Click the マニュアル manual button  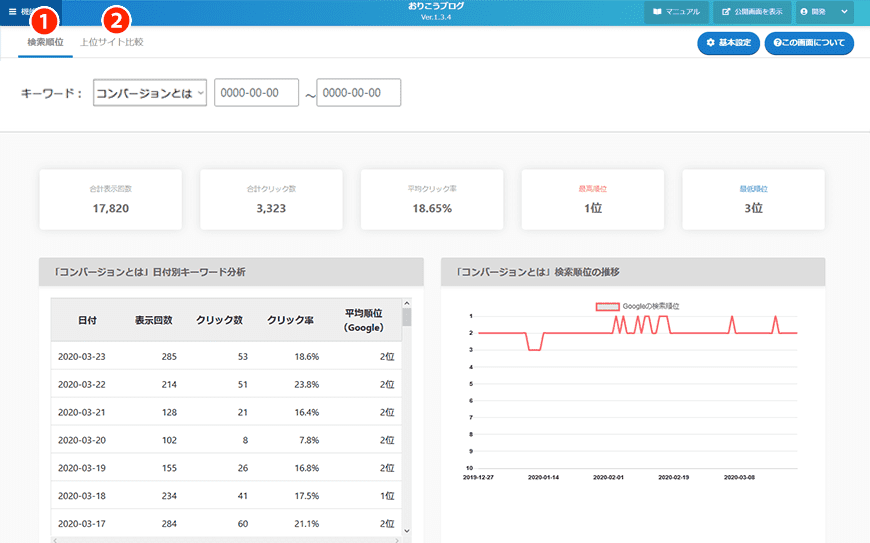[676, 12]
